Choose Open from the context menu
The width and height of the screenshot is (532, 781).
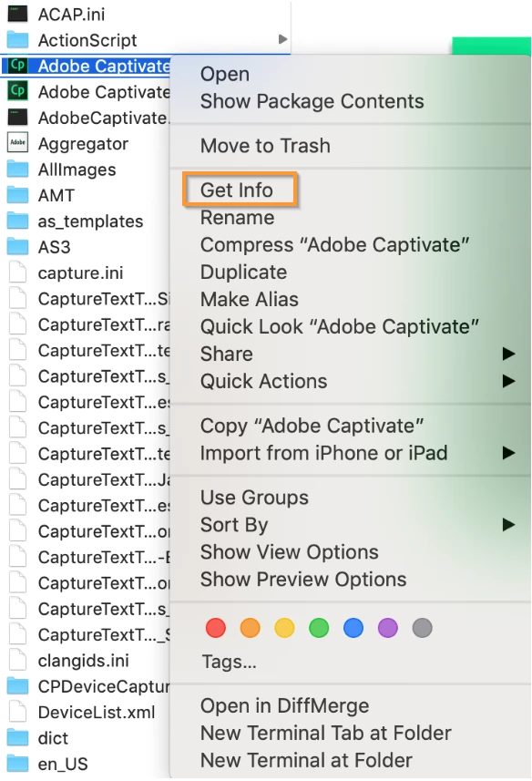coord(225,74)
